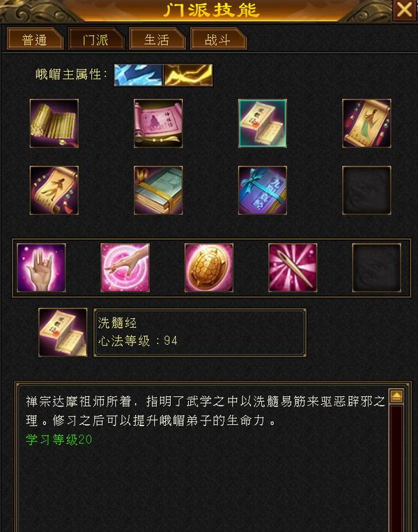Click the golden turtle shell skill

pos(209,267)
